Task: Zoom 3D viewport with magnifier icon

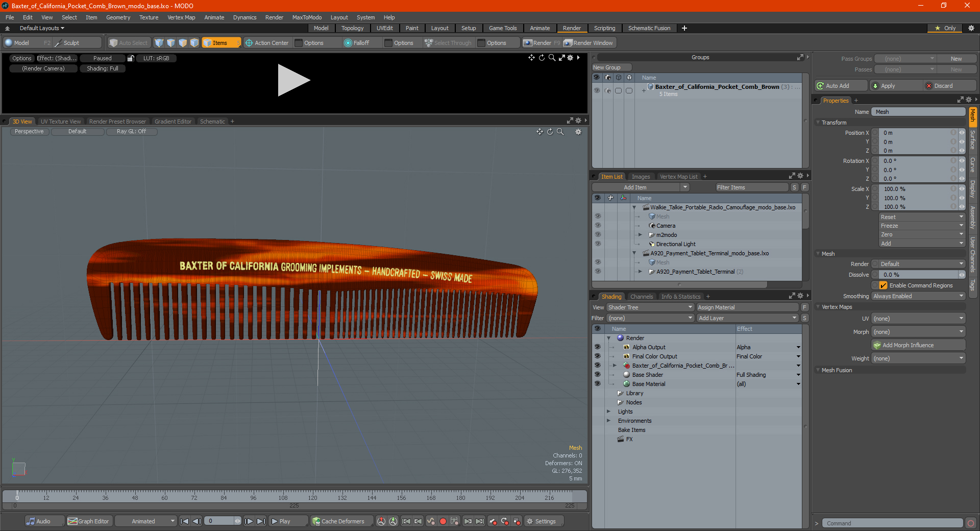Action: (x=560, y=132)
